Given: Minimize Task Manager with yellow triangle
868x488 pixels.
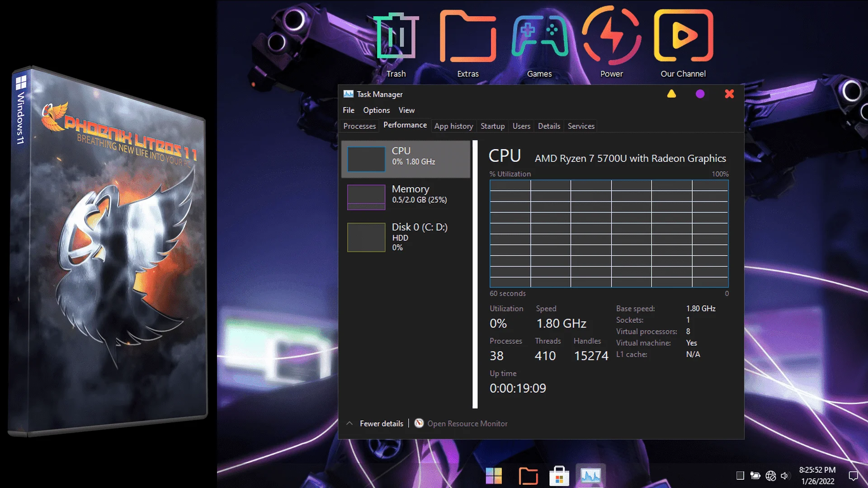Looking at the screenshot, I should [x=671, y=94].
